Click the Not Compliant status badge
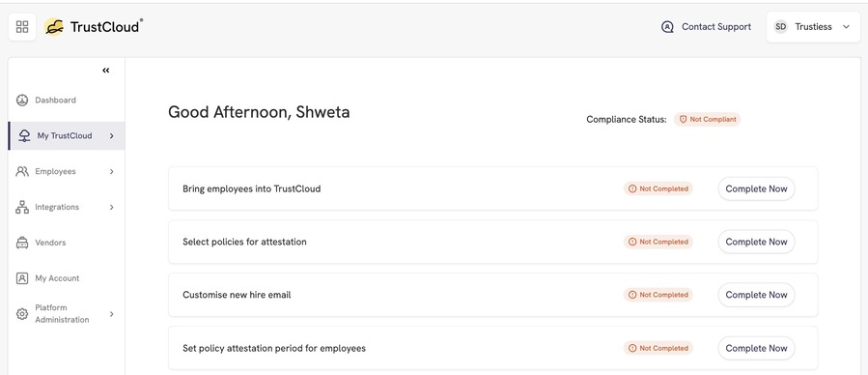This screenshot has width=868, height=375. tap(707, 119)
